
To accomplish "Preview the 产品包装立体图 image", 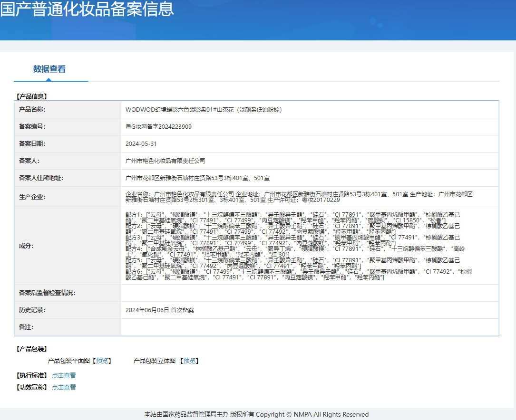I will (189, 361).
